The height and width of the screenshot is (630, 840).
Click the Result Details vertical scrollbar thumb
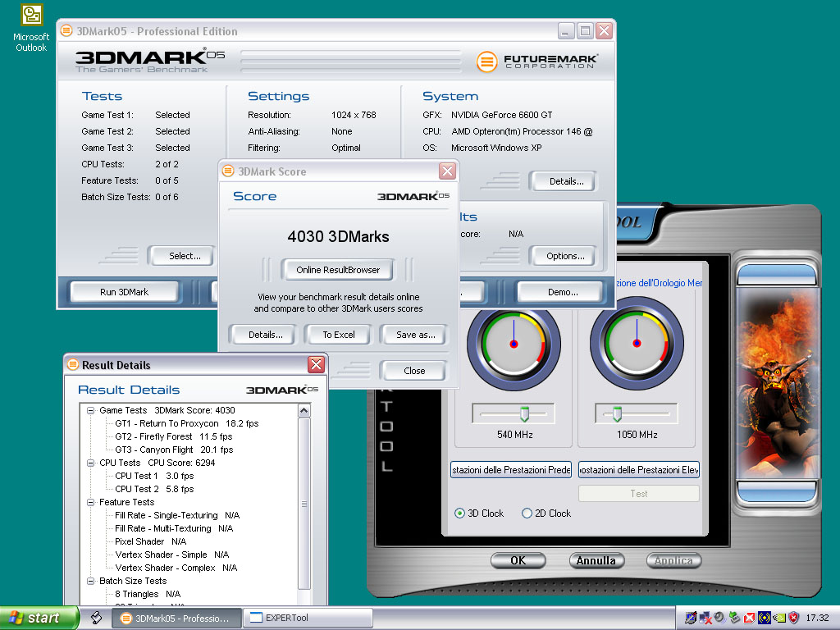point(304,504)
